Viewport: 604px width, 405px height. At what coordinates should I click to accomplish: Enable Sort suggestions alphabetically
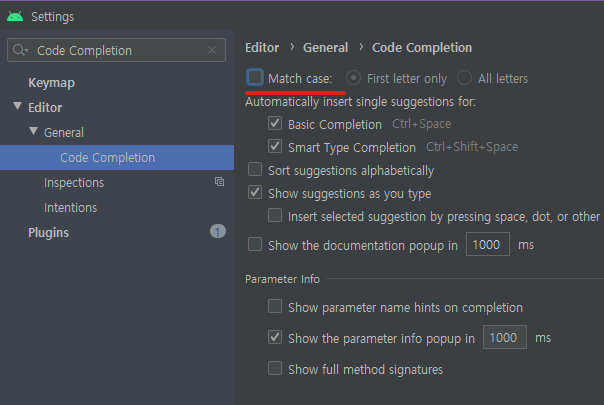coord(255,169)
